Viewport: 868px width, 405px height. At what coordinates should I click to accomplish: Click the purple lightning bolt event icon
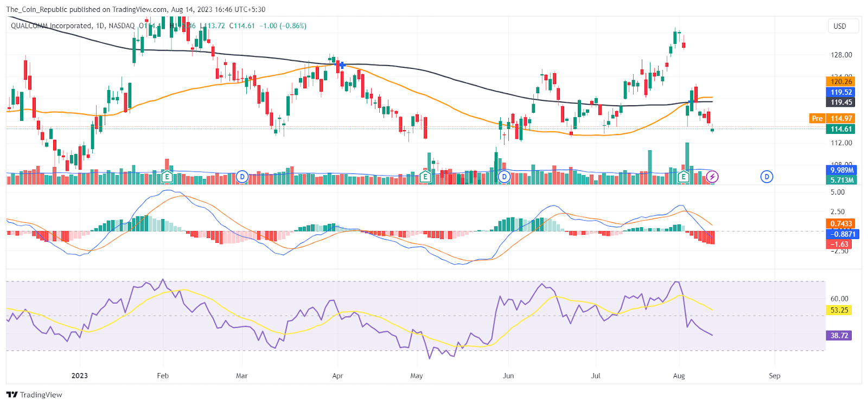click(712, 177)
